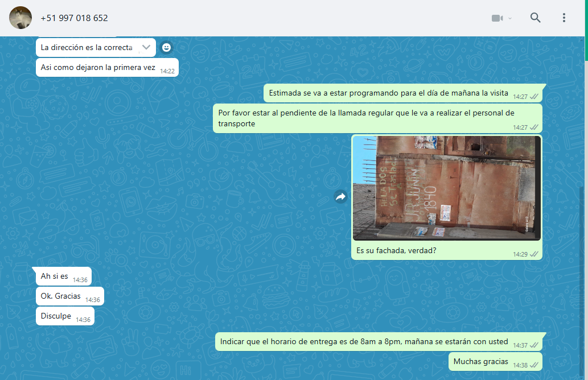
Task: Click the "Ah si es" message bubble
Action: [55, 276]
